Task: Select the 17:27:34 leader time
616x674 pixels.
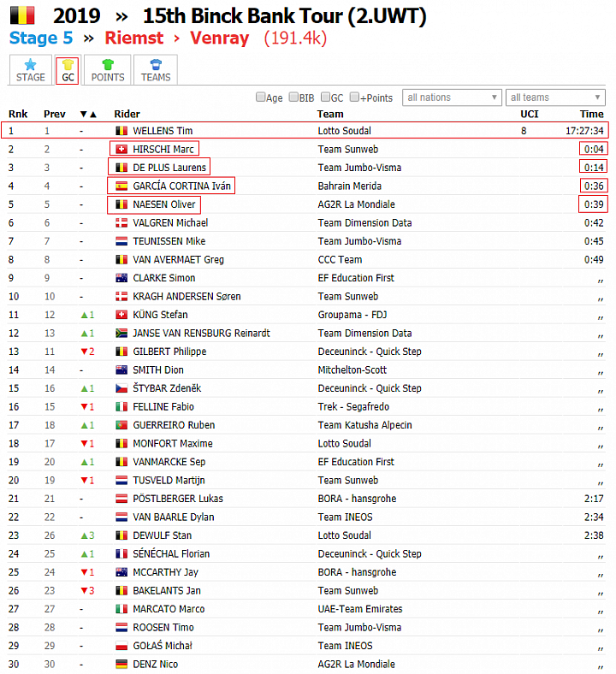Action: click(584, 131)
